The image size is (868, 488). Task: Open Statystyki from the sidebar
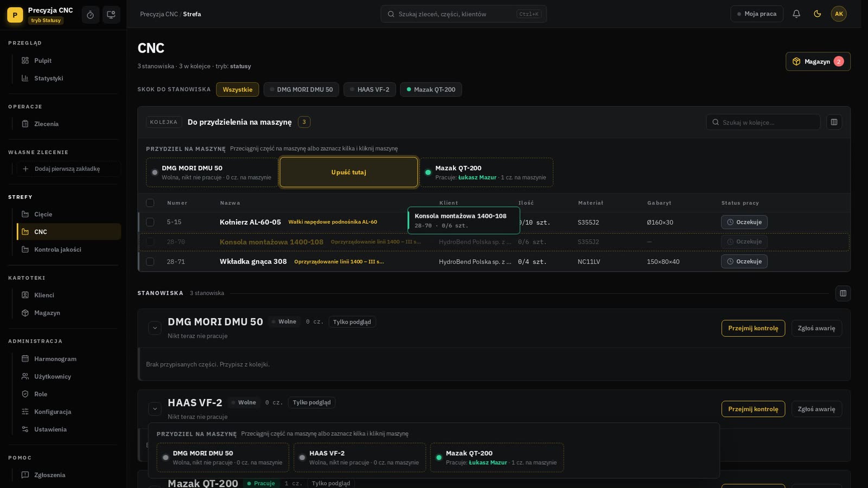pyautogui.click(x=69, y=78)
